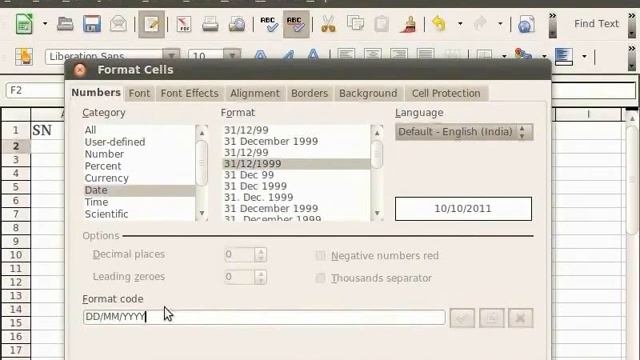Click the Print printer icon
Viewport: 640px width, 360px height.
coord(210,24)
